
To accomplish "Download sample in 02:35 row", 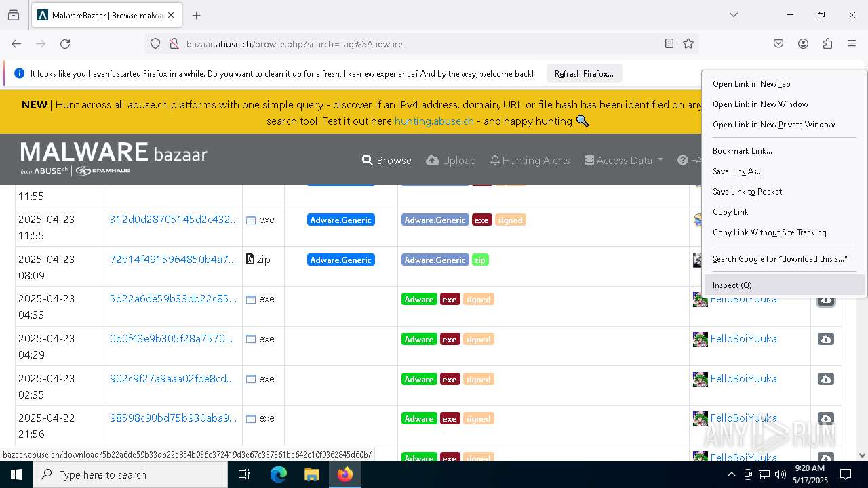I will 826,380.
